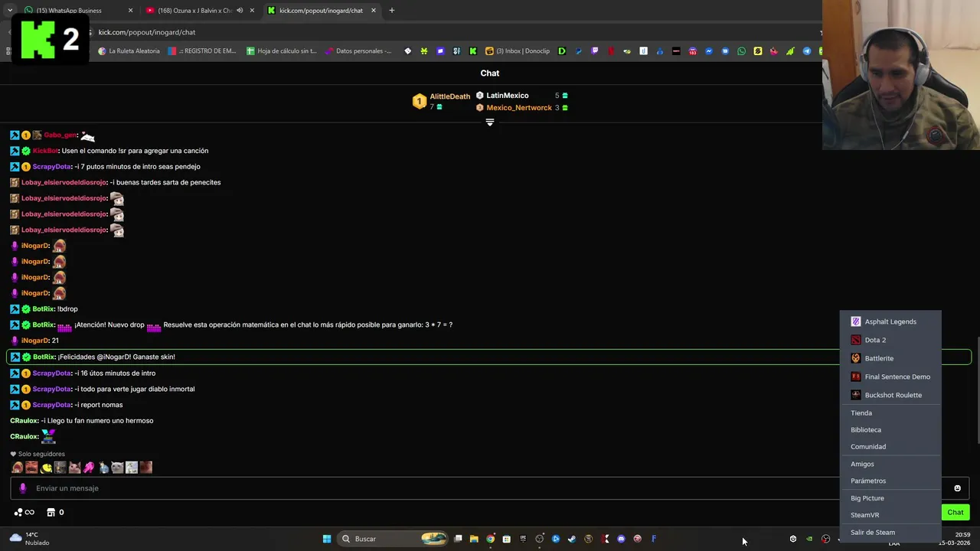Open Task View on the taskbar

458,539
